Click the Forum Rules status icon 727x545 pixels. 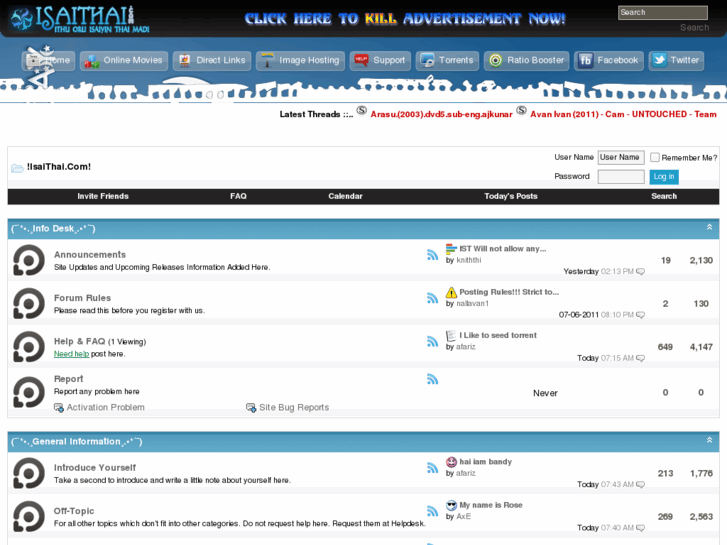pyautogui.click(x=29, y=303)
